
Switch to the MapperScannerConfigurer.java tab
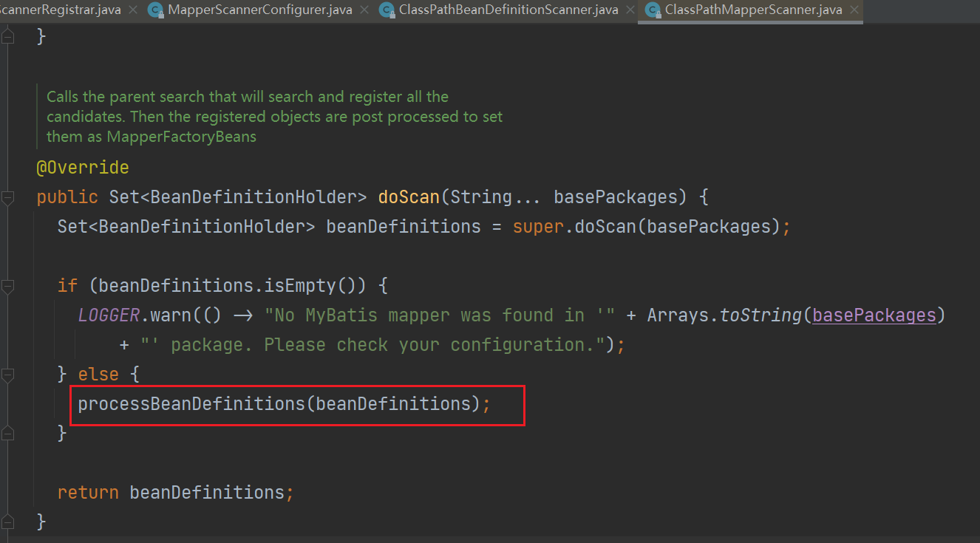(259, 10)
